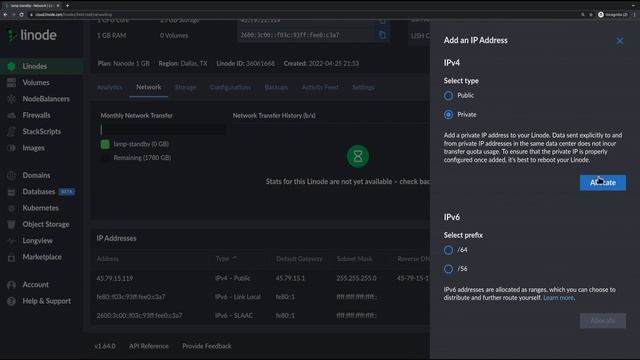Open the API Reference link
The width and height of the screenshot is (640, 360).
pos(149,346)
